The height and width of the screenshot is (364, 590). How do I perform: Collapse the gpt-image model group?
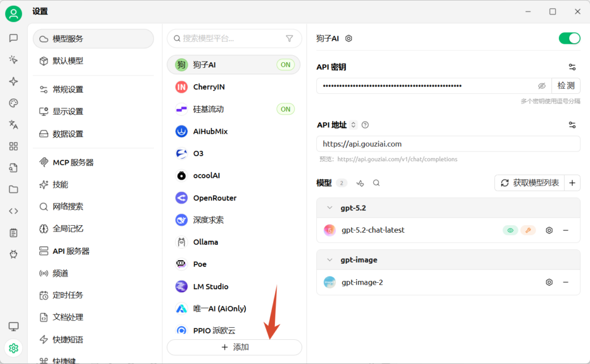click(330, 259)
